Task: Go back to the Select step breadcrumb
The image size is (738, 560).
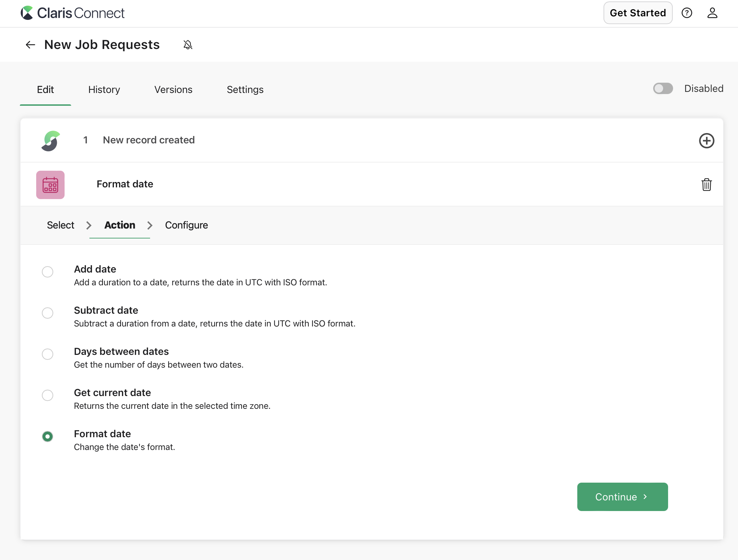Action: 60,225
